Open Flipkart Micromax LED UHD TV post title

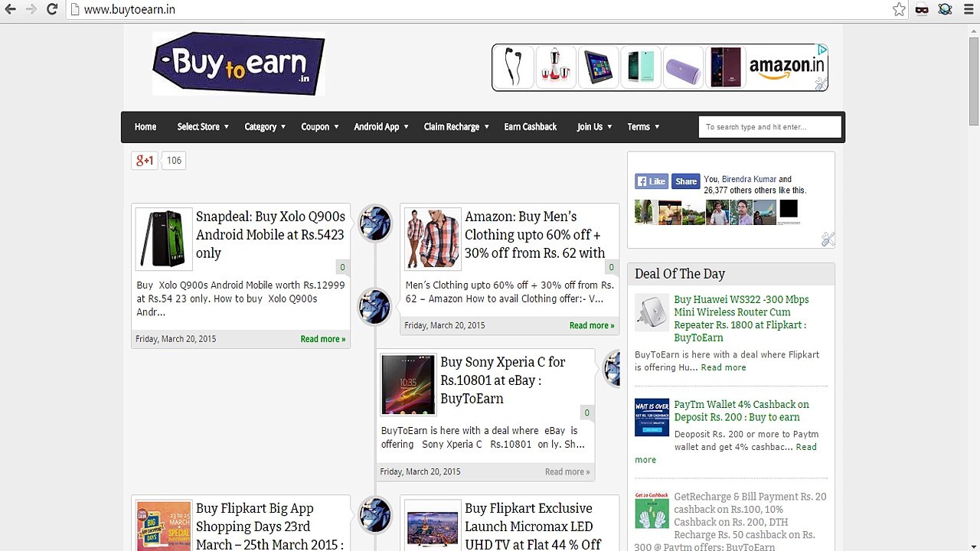click(533, 527)
